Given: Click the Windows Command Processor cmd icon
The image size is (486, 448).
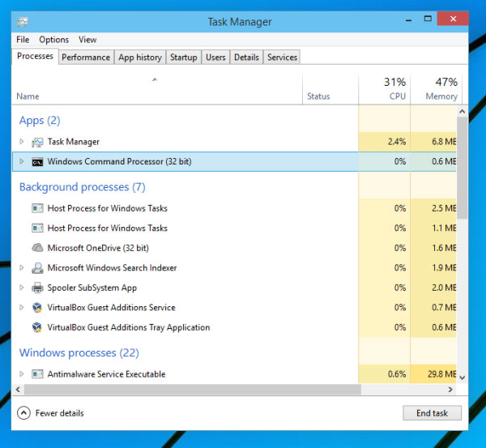Looking at the screenshot, I should [x=37, y=162].
